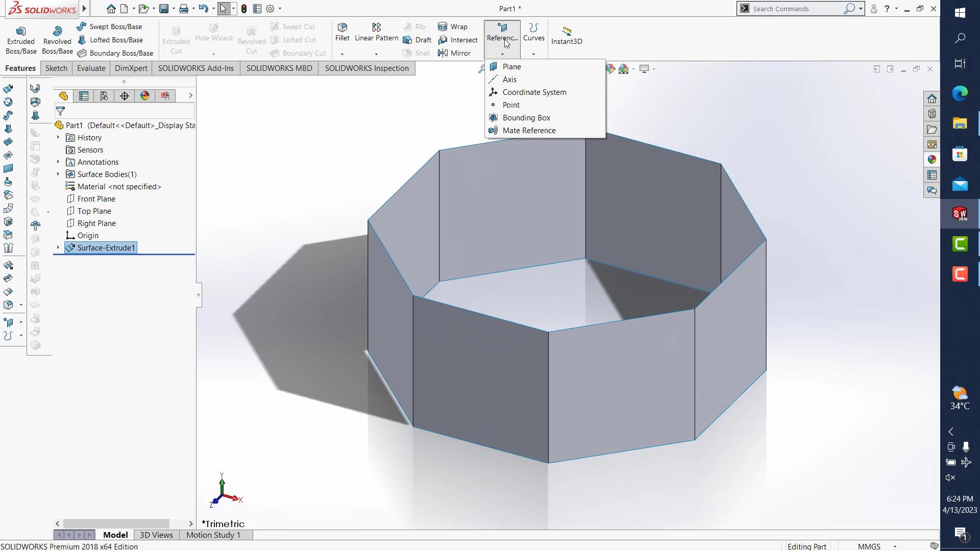
Task: Select Swept Boss/Base
Action: [110, 27]
